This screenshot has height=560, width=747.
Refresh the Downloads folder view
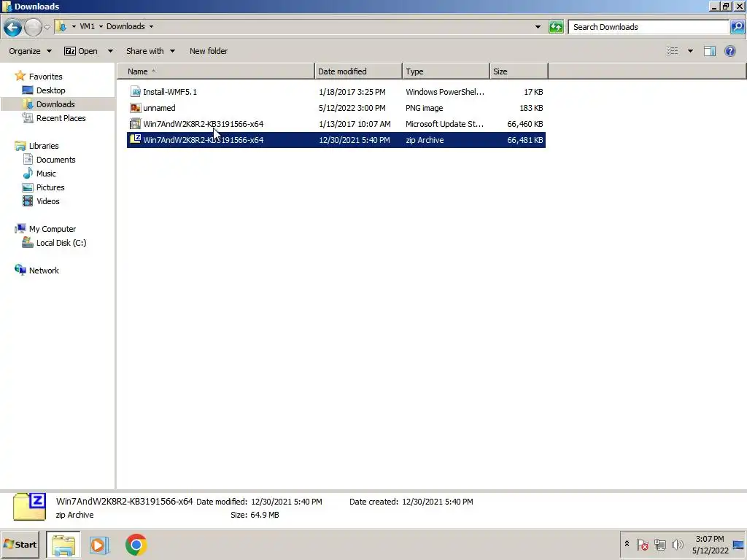(556, 27)
